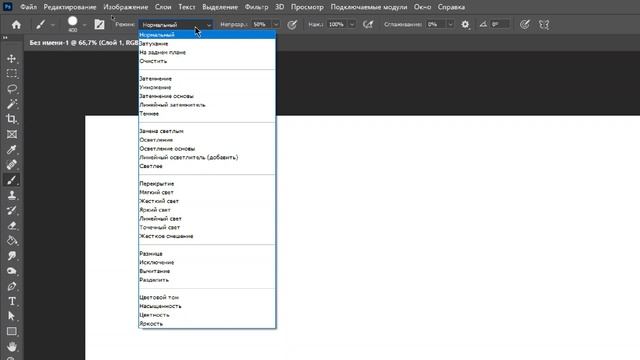This screenshot has height=360, width=640.
Task: Collapse the Режим blend mode dropdown
Action: (x=176, y=24)
